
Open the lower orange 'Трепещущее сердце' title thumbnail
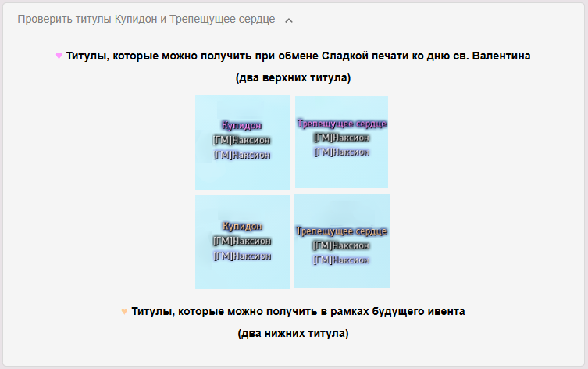pos(342,241)
